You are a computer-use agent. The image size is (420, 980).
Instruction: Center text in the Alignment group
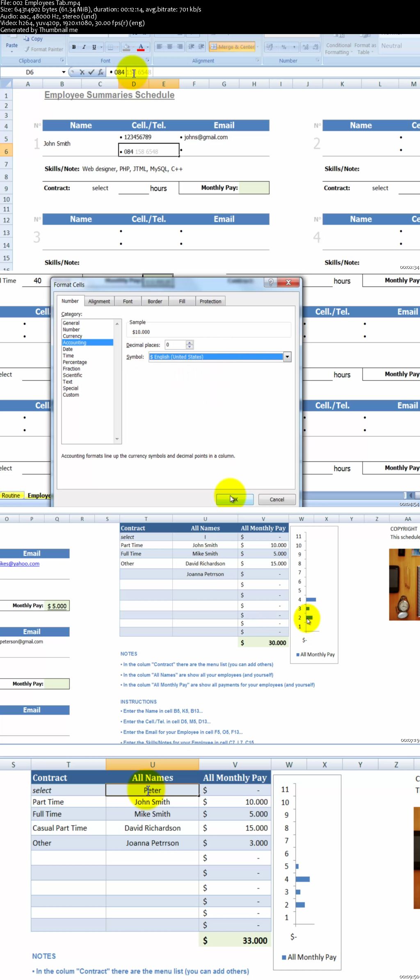coord(169,47)
